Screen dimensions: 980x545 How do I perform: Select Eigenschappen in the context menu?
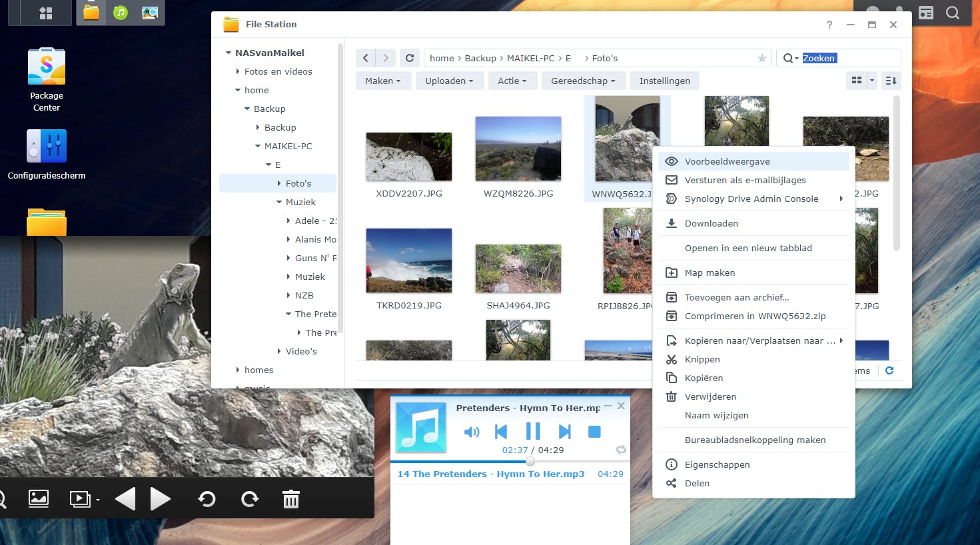coord(717,464)
